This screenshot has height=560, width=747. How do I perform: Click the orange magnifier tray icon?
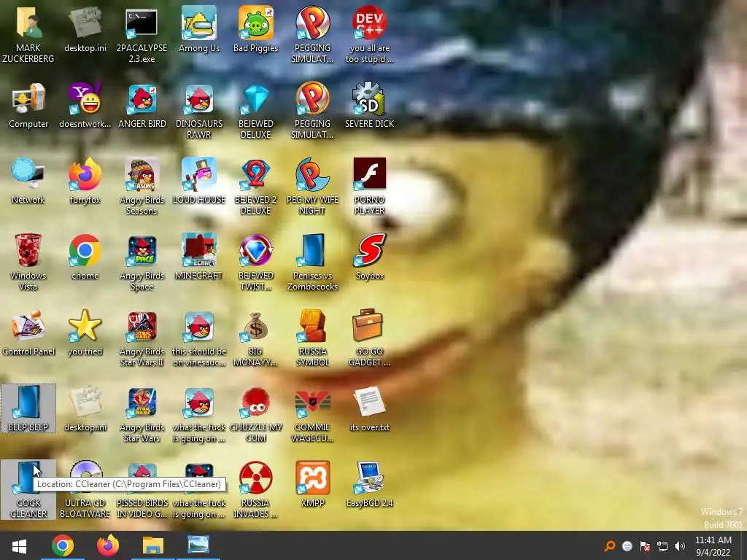(x=609, y=546)
